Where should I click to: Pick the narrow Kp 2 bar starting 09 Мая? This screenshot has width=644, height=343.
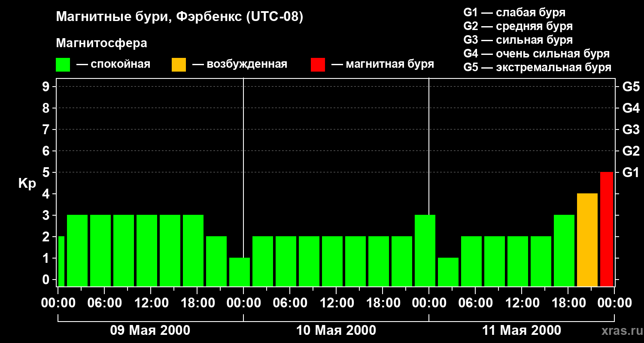click(61, 261)
